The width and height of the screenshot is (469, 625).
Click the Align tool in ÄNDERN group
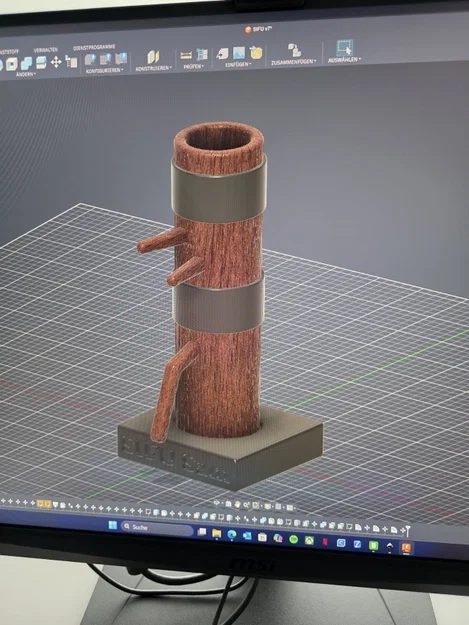tap(71, 62)
